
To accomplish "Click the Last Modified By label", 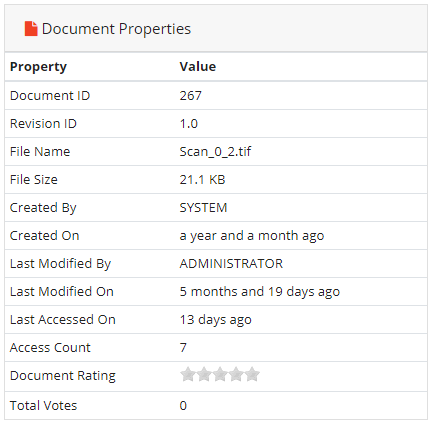I will (60, 264).
